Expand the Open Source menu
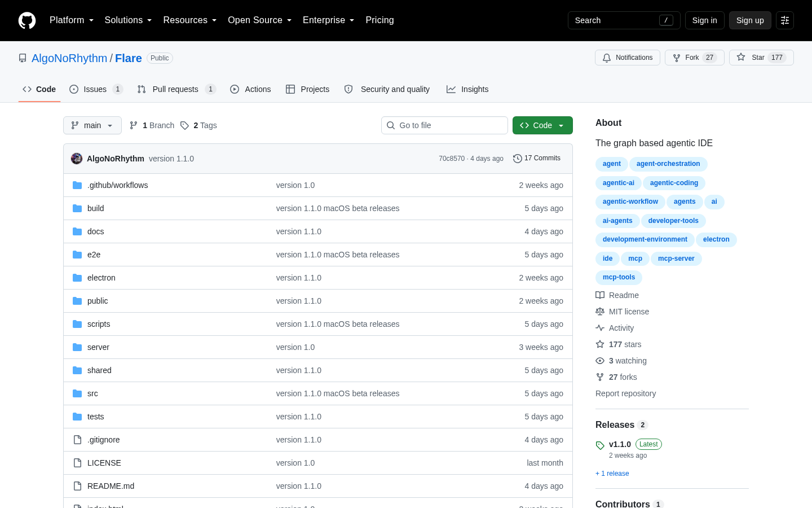Screen dimensions: 812x508 pyautogui.click(x=260, y=20)
